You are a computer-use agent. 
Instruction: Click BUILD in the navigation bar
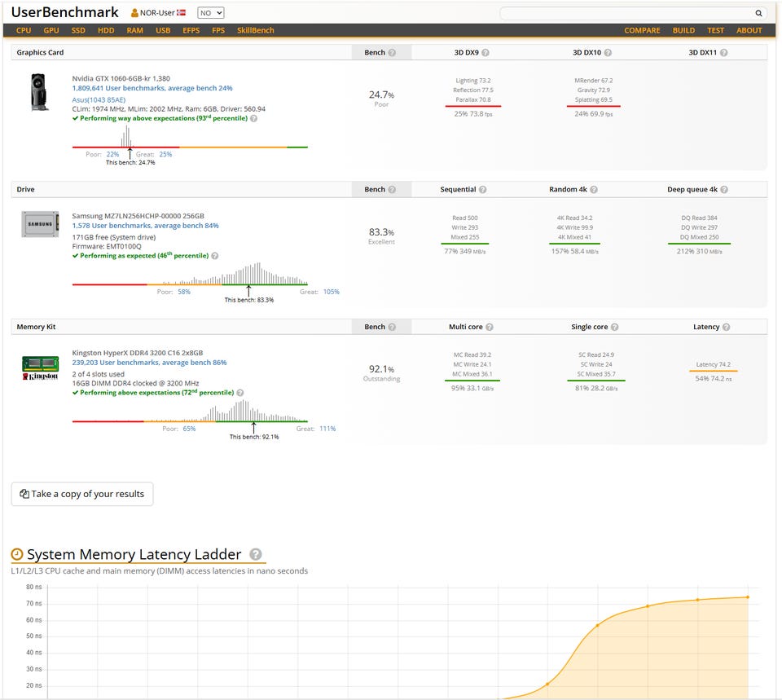[x=683, y=30]
